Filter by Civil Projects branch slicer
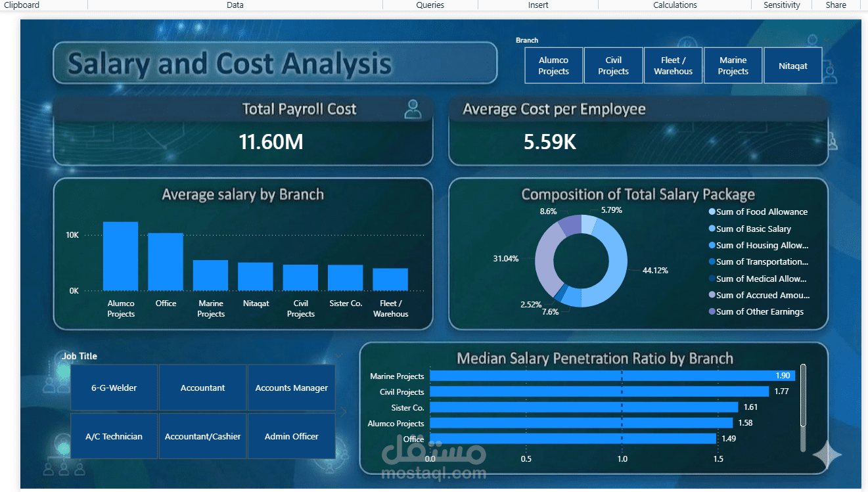 click(613, 66)
